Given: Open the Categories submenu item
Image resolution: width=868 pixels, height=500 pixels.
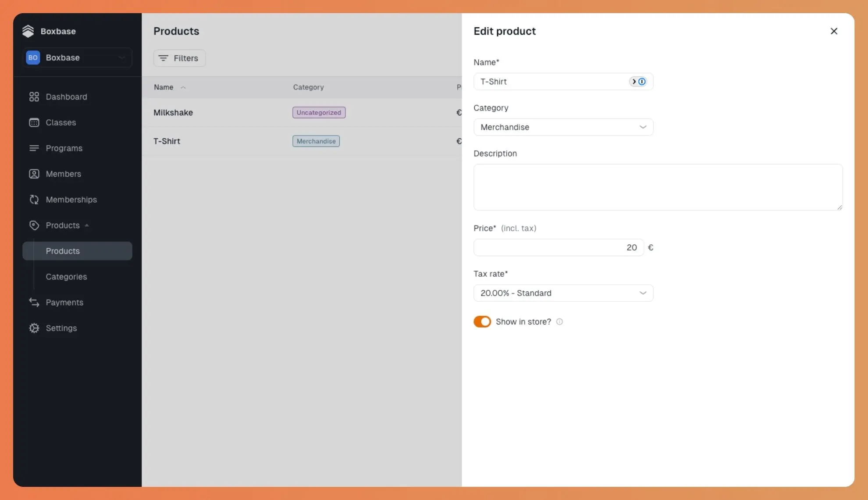Looking at the screenshot, I should click(x=66, y=277).
